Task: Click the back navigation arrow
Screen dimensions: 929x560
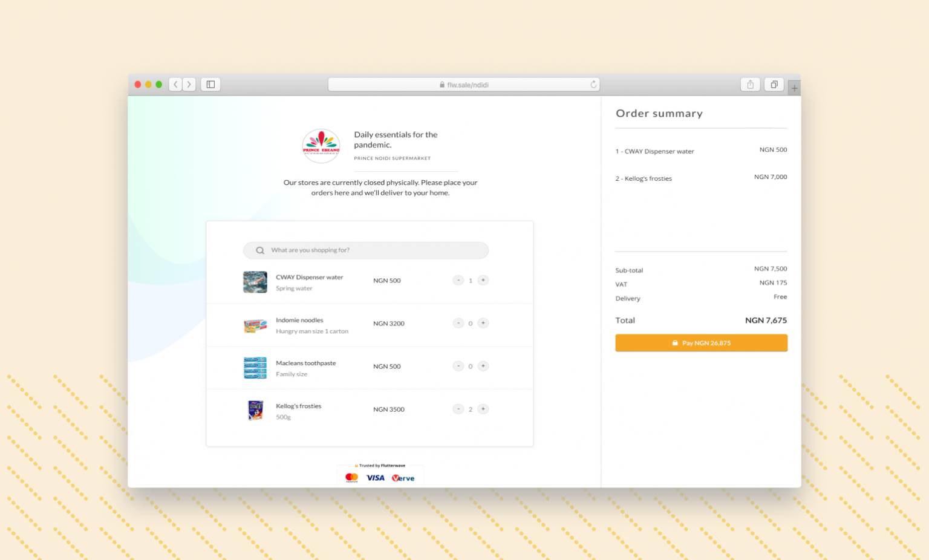Action: click(175, 84)
